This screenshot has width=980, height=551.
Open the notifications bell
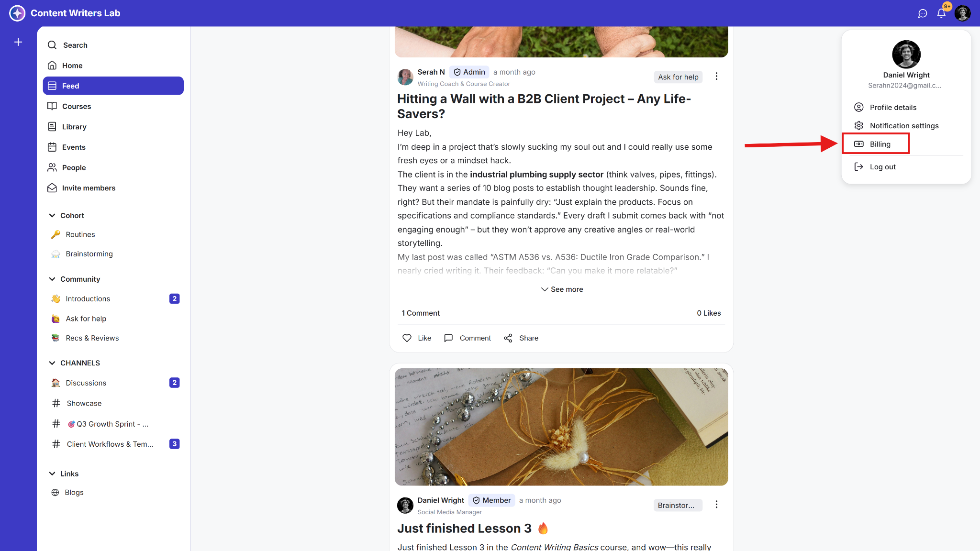pyautogui.click(x=941, y=13)
